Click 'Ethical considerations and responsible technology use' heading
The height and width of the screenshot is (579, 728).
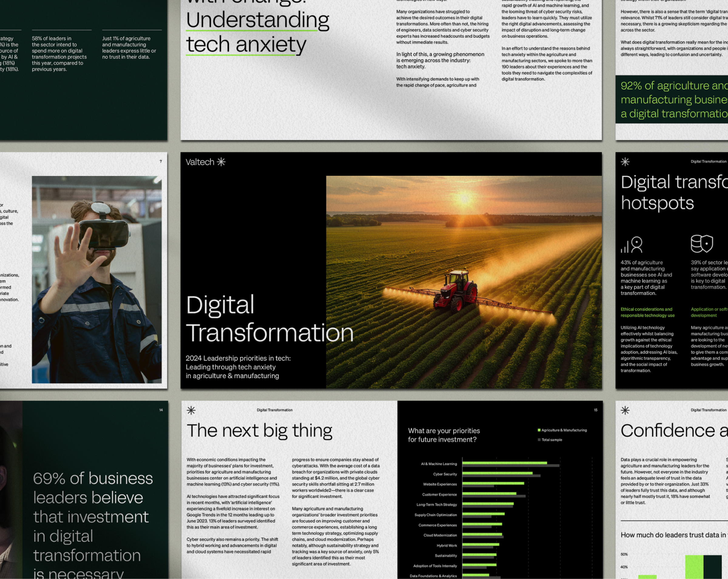coord(648,312)
